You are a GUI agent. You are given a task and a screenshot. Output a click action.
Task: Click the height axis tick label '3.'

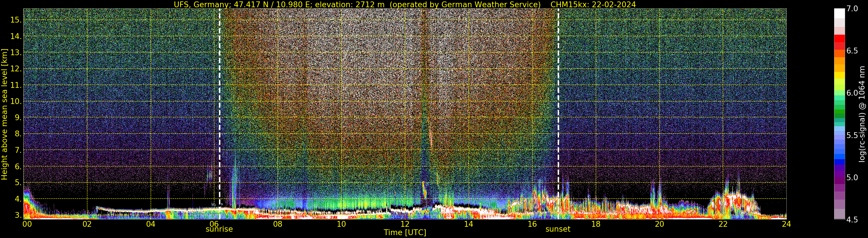[x=18, y=215]
